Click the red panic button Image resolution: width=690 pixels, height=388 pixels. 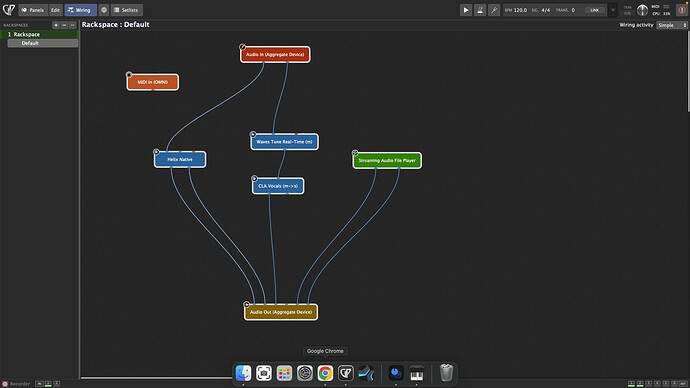[682, 10]
